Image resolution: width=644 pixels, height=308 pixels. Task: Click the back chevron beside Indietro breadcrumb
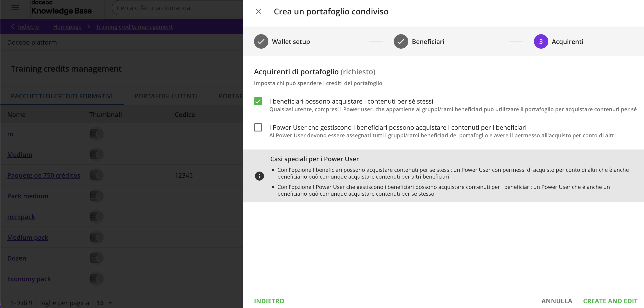(13, 27)
